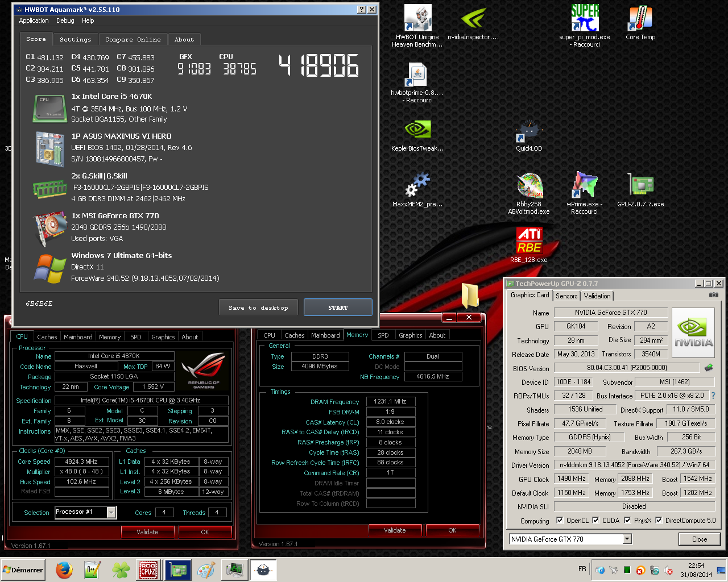Open the KeplerBiosTweaker desktop icon
The width and height of the screenshot is (728, 582).
417,135
